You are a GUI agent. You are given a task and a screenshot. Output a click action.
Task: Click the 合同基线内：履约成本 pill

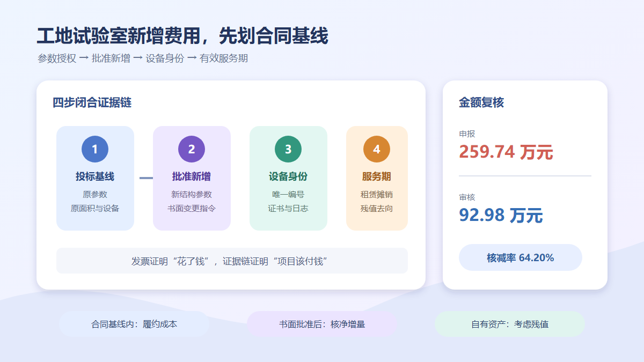click(134, 324)
